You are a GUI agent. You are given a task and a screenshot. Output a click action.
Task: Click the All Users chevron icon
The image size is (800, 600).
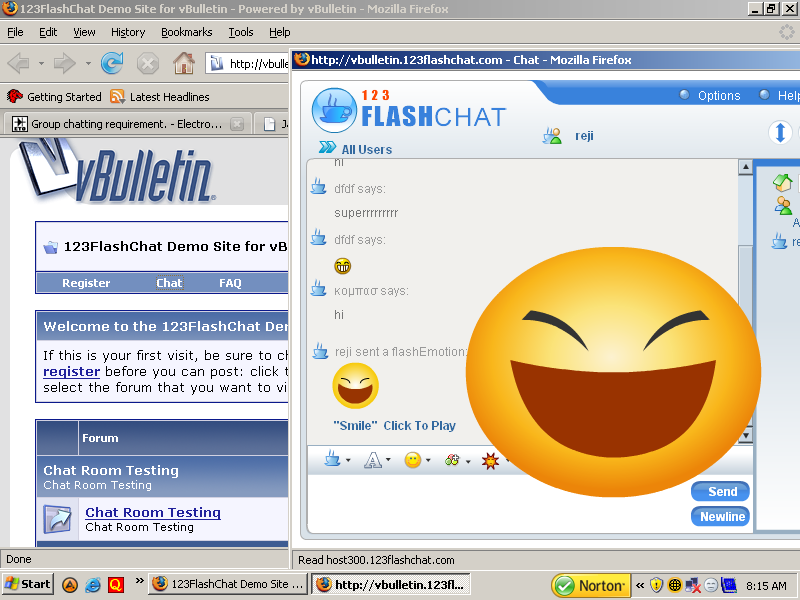tap(327, 148)
